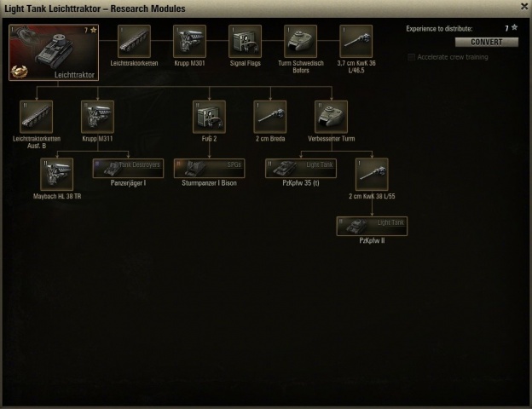Research the Krupp M311 engine
The height and width of the screenshot is (409, 532).
click(x=97, y=117)
